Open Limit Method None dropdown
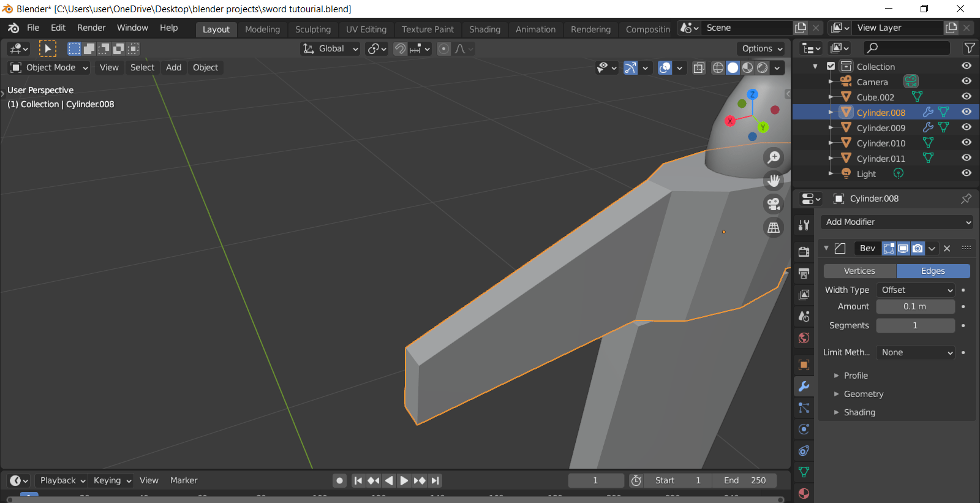This screenshot has height=503, width=980. click(916, 352)
